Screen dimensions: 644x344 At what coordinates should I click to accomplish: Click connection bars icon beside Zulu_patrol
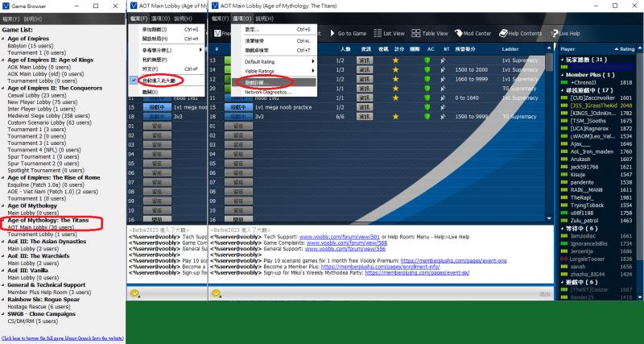click(564, 221)
